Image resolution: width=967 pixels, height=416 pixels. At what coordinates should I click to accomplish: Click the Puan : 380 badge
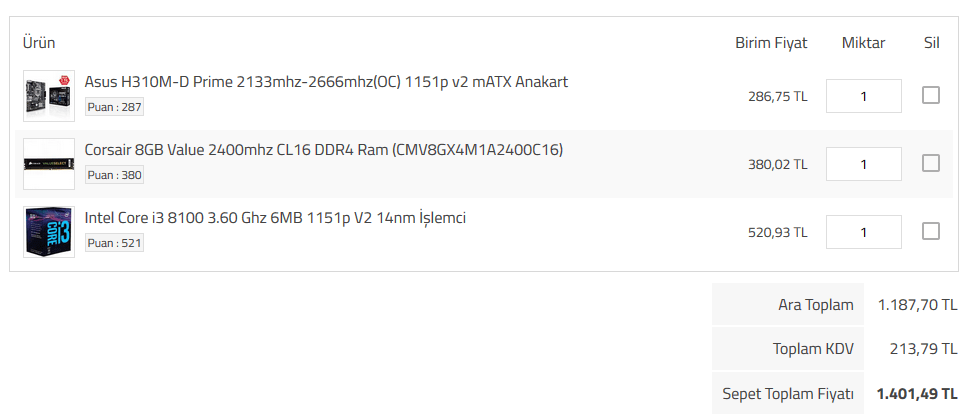point(114,175)
